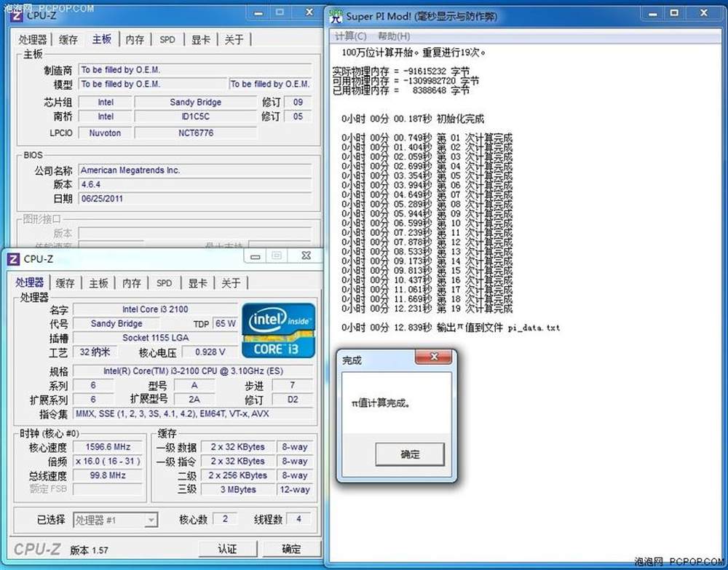This screenshot has height=570, width=728.
Task: Click the 核心速度 value 1596.6 MHz
Action: pos(108,447)
